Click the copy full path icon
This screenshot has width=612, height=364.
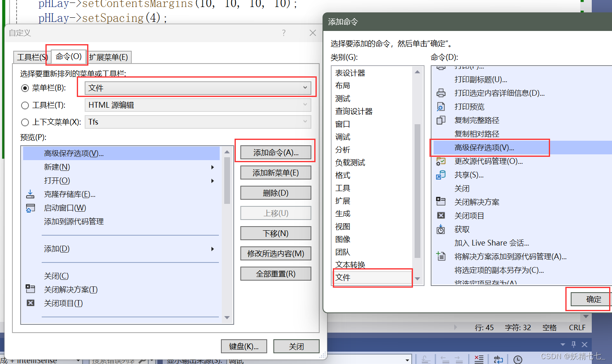[441, 120]
